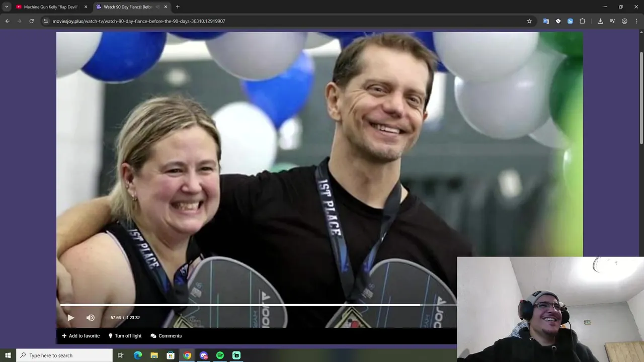Go back to previous page
Image resolution: width=644 pixels, height=362 pixels.
point(8,21)
